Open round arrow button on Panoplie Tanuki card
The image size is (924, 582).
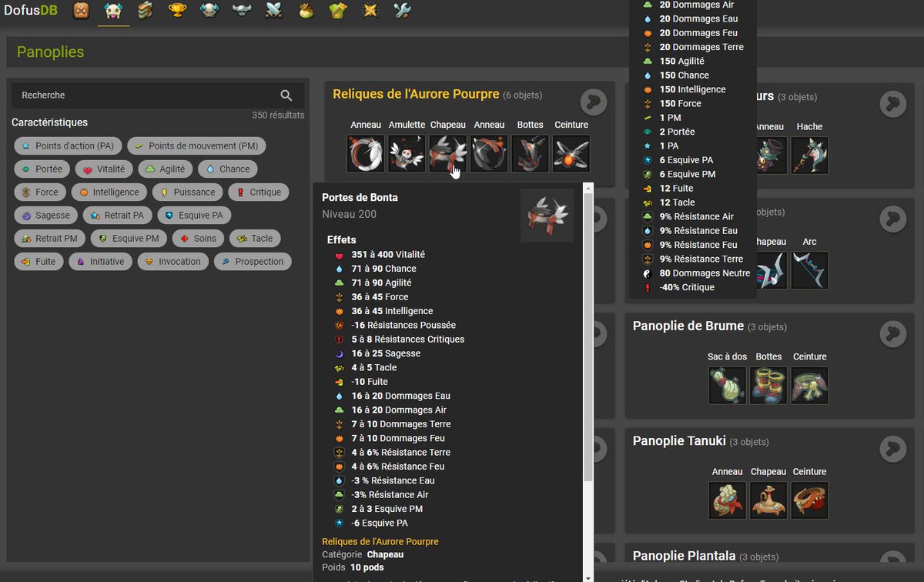pos(892,447)
